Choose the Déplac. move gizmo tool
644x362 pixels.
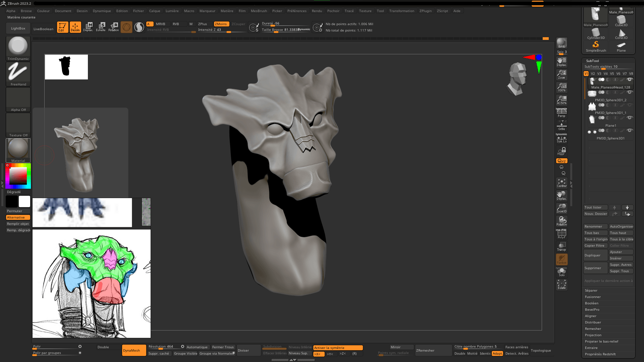(88, 27)
